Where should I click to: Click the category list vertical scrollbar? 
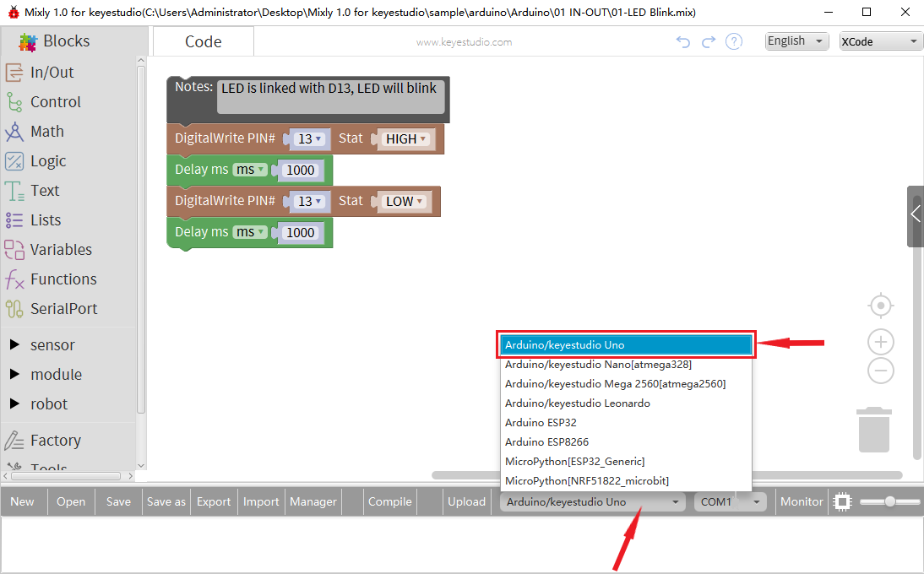(141, 238)
